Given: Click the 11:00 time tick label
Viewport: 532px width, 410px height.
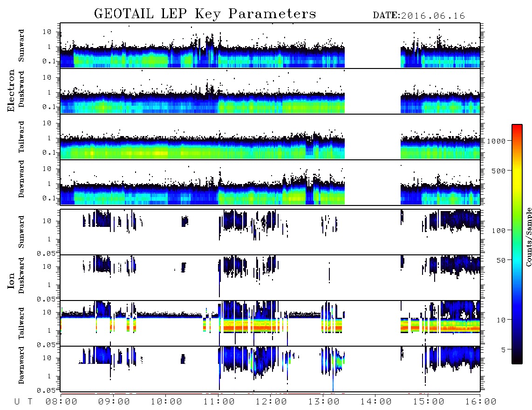Looking at the screenshot, I should point(219,402).
